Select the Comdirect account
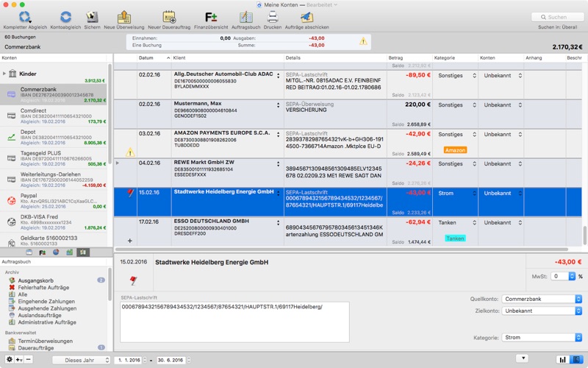The image size is (588, 368). point(53,116)
